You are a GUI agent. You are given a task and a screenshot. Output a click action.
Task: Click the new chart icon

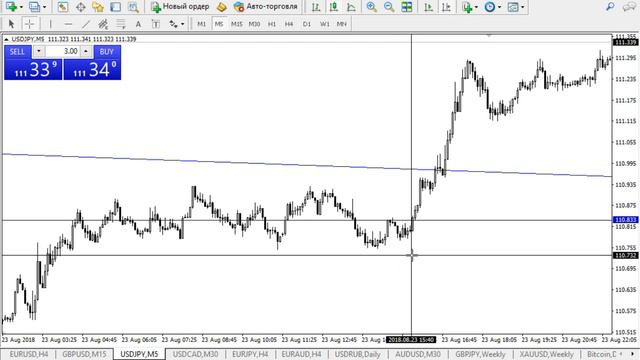tap(11, 7)
